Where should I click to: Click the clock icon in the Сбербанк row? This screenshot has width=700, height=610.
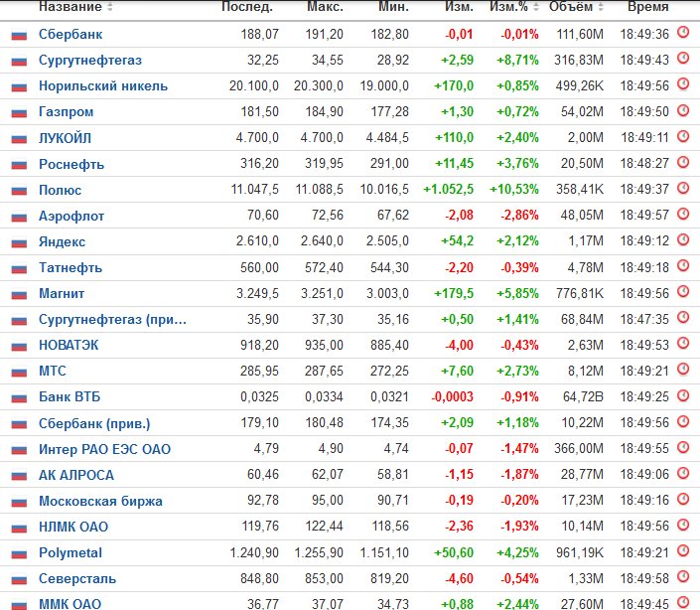[x=683, y=33]
